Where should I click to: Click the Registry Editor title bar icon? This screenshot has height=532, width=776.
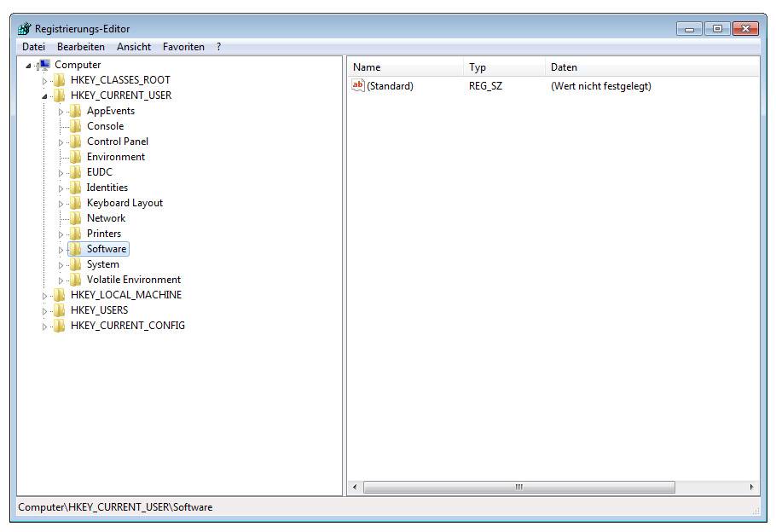click(24, 29)
